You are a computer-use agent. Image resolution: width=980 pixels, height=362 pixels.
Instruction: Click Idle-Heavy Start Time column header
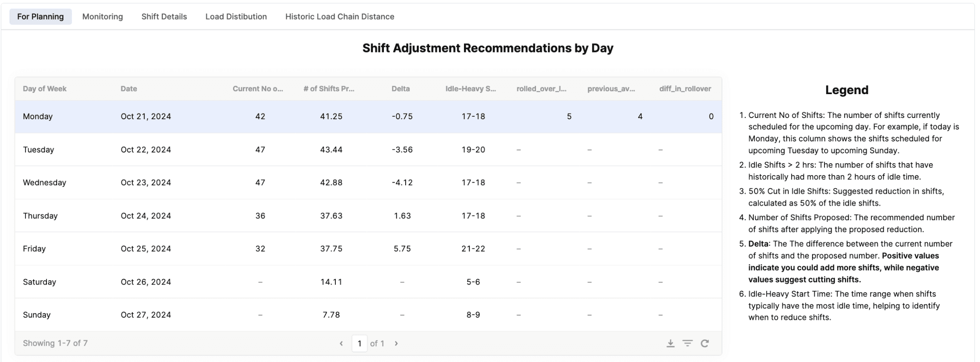click(x=471, y=89)
